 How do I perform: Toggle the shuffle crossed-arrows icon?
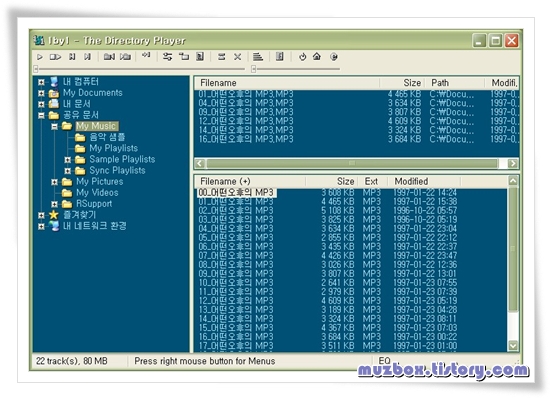237,57
